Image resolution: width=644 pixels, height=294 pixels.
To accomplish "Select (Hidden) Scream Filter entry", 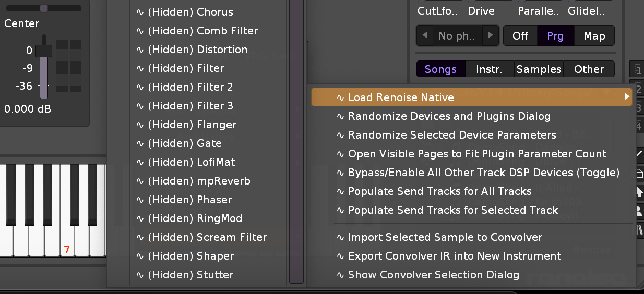I will point(207,237).
